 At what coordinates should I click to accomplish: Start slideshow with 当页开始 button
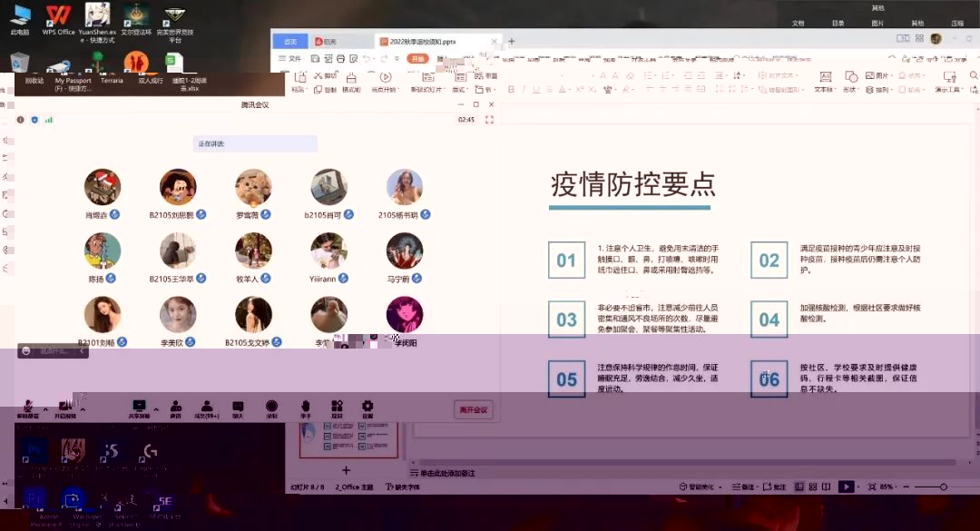pyautogui.click(x=385, y=82)
